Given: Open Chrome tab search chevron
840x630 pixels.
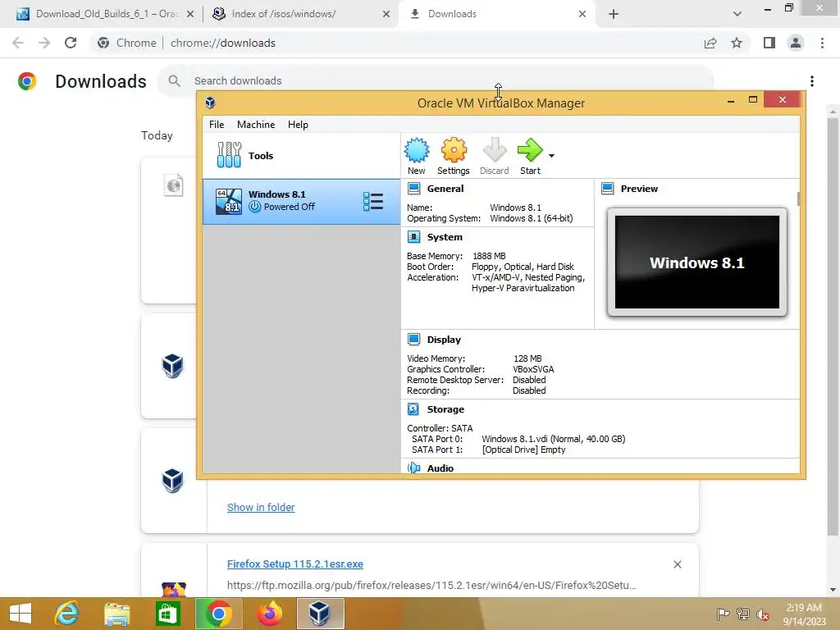Looking at the screenshot, I should pos(737,14).
